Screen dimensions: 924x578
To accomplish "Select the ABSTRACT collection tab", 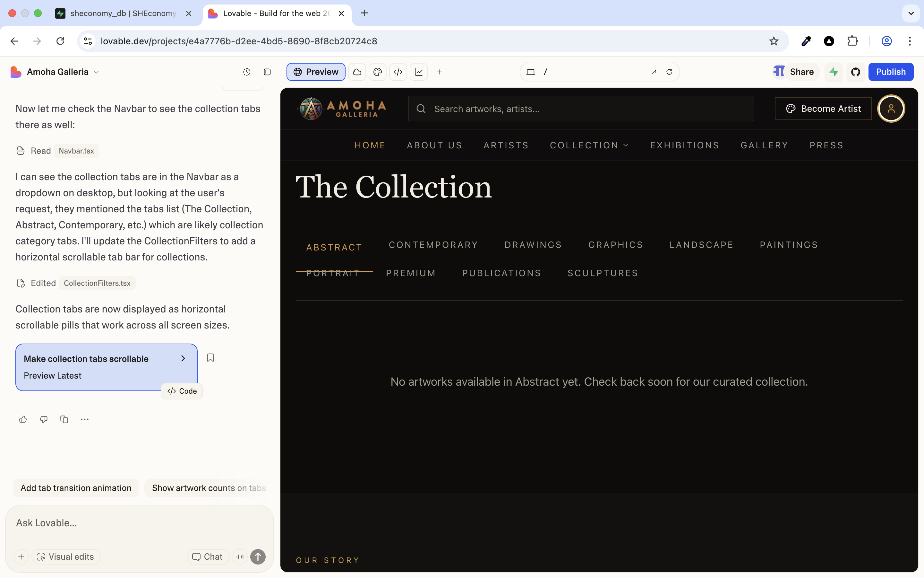I will pos(334,247).
